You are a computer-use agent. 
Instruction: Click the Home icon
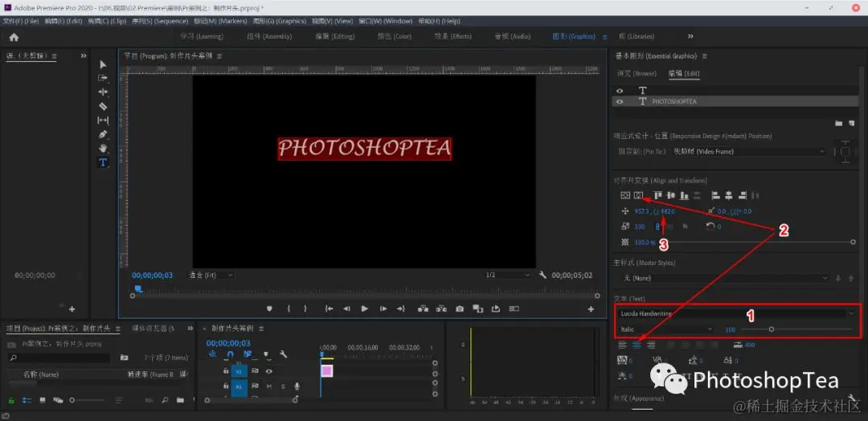point(14,37)
